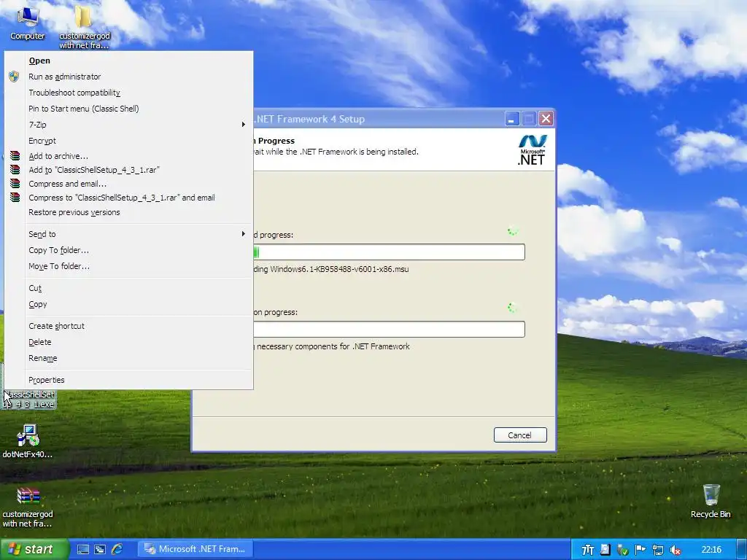Choose Open from the context menu
This screenshot has height=560, width=747.
pos(128,61)
